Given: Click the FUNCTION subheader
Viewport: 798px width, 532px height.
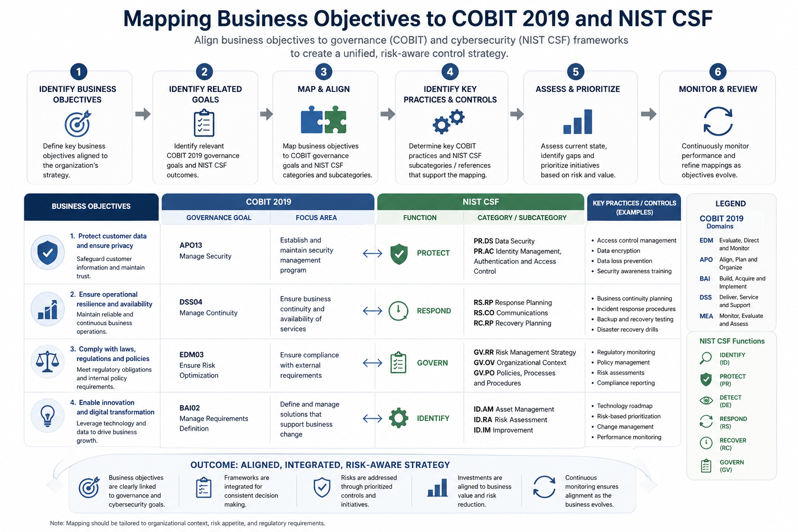Looking at the screenshot, I should 420,218.
